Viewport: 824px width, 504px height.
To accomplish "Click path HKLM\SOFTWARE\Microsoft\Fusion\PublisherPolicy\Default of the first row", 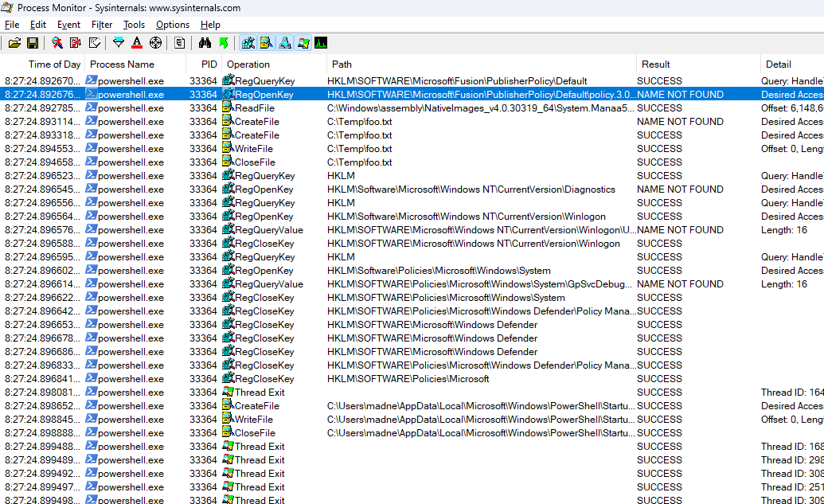I will pyautogui.click(x=457, y=81).
